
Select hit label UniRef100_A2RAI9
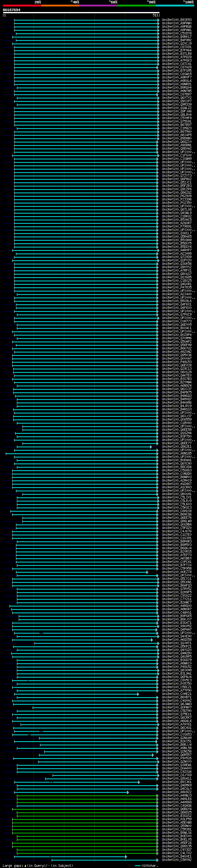[176, 481]
